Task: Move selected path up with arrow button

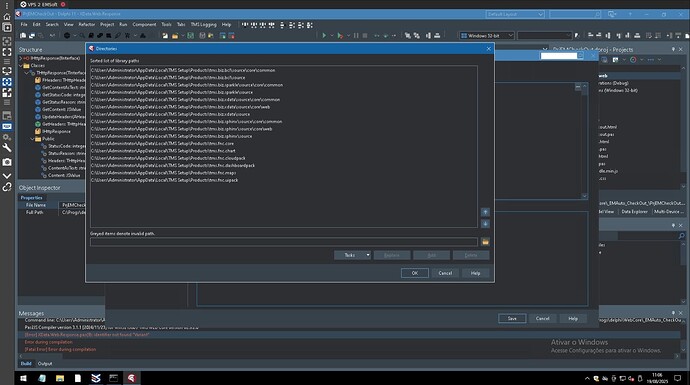Action: [485, 212]
